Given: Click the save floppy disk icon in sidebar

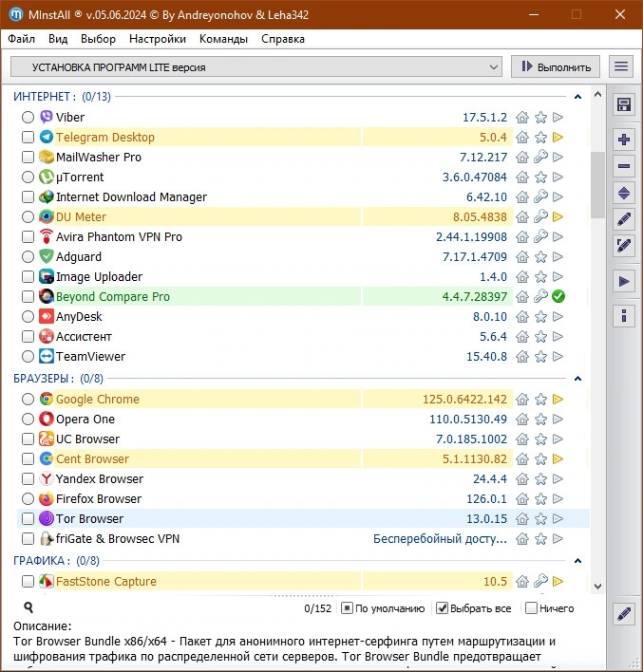Looking at the screenshot, I should [x=624, y=104].
